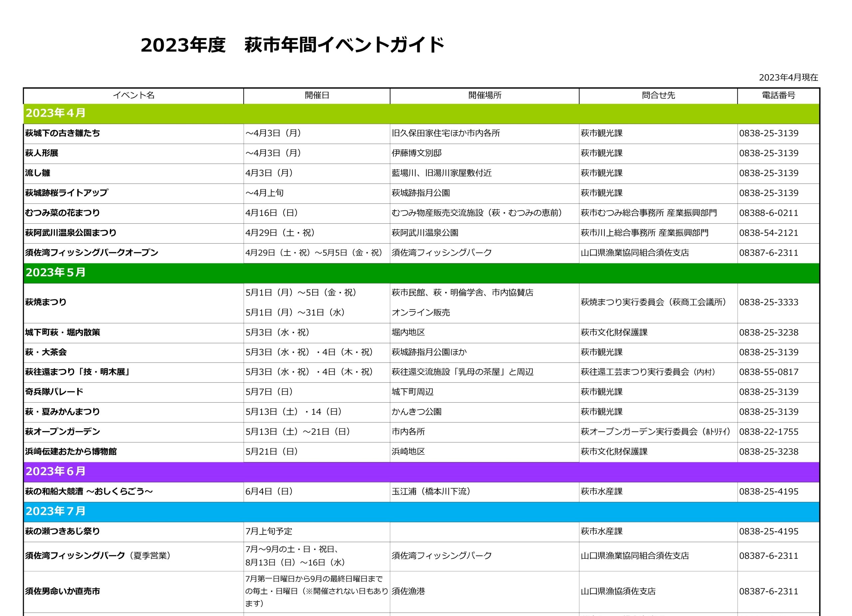
Task: Click the date 5月1日（月）～31日（水）
Action: (296, 312)
